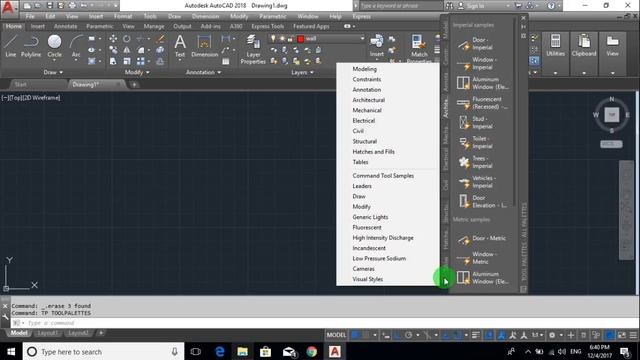Select High Intensity Discharge palette entry
The image size is (640, 360).
[x=383, y=238]
